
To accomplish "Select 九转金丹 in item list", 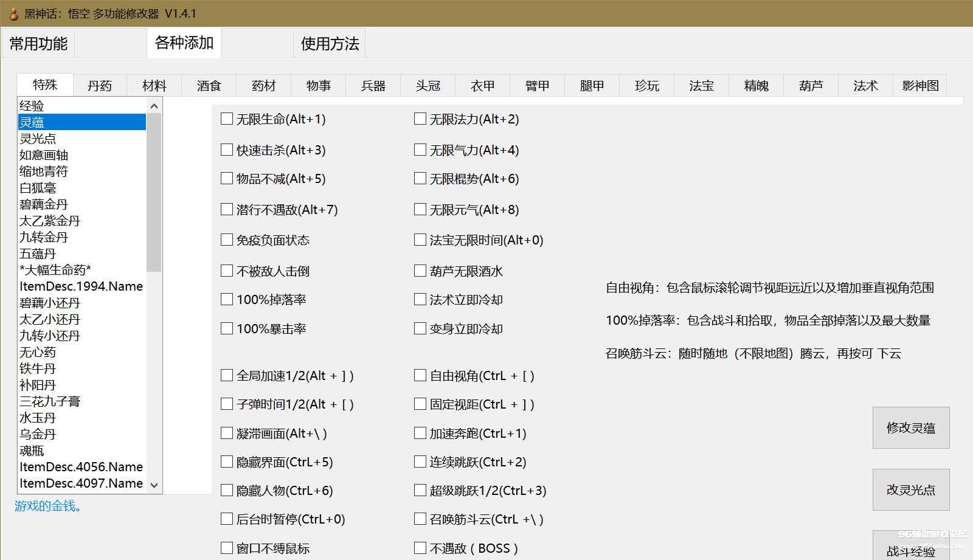I will click(x=44, y=237).
